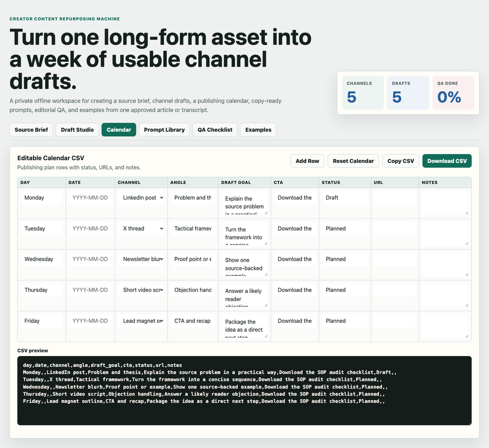Edit 'Answer a likely reader' draft goal

tap(244, 295)
